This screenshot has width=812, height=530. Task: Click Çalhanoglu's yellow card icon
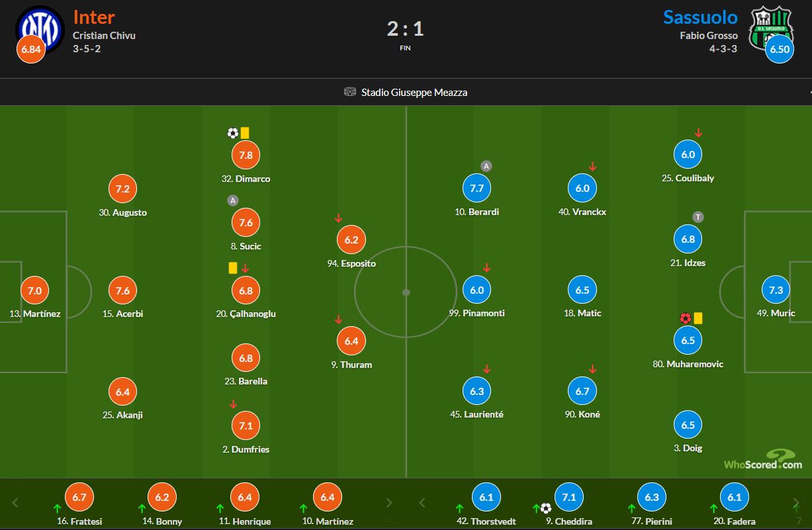click(232, 268)
